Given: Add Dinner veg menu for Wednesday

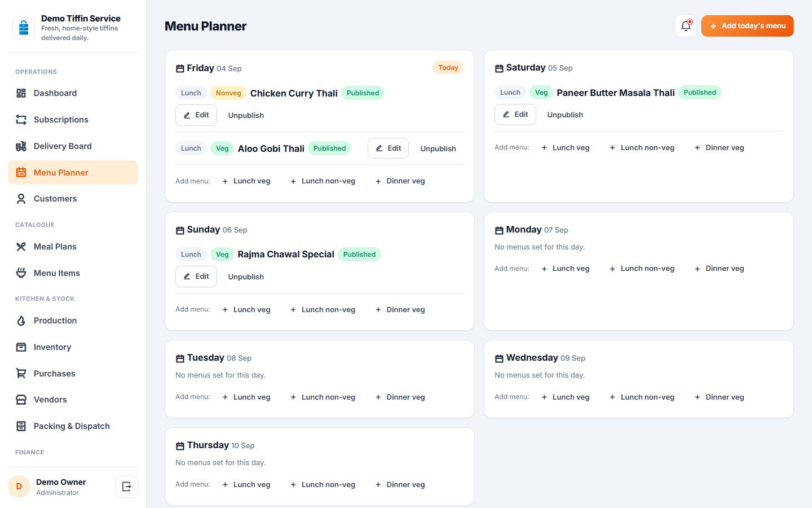Looking at the screenshot, I should [x=720, y=397].
